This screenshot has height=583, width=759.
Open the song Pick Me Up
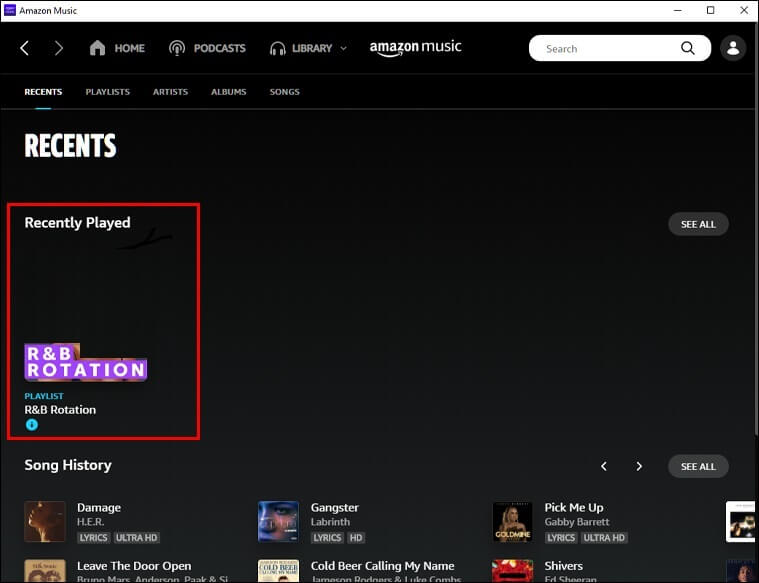(x=574, y=507)
